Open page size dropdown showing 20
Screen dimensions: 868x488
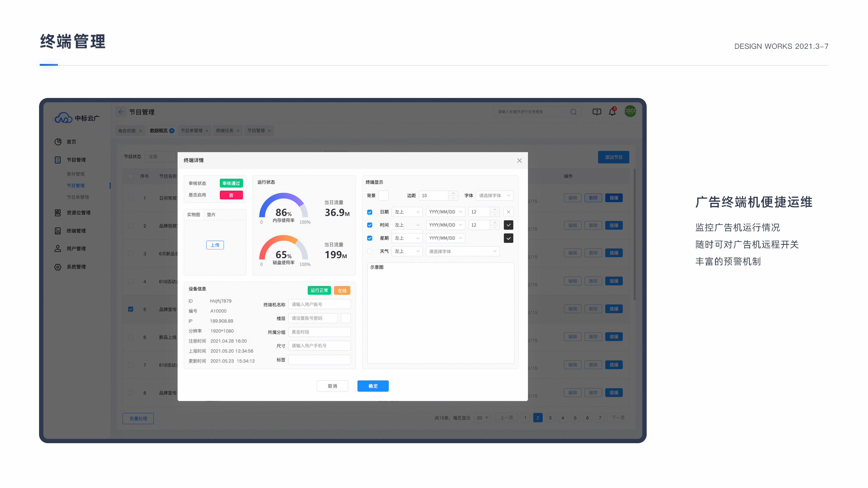(482, 418)
